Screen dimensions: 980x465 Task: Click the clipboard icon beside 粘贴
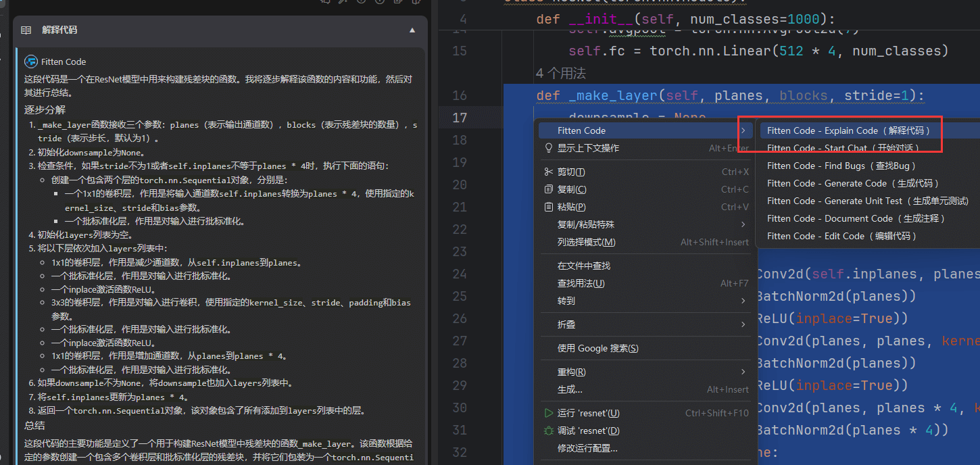pyautogui.click(x=548, y=207)
